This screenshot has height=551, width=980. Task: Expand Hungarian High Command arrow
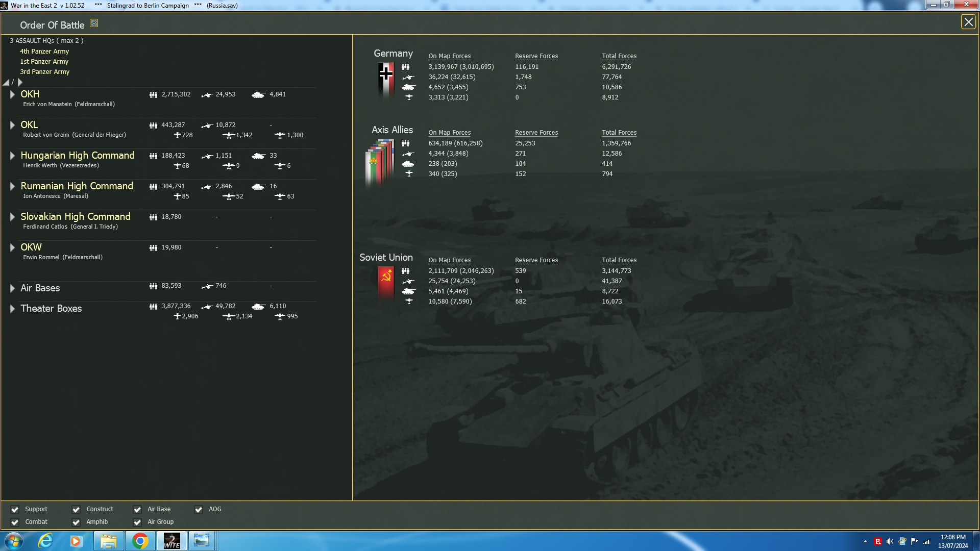12,156
